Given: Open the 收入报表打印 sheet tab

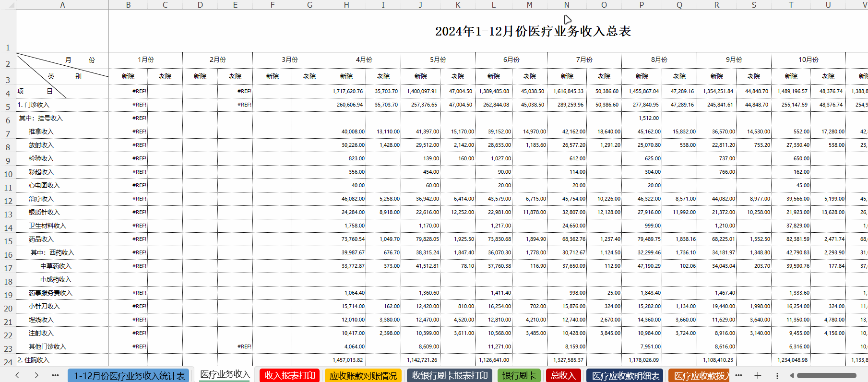Looking at the screenshot, I should pyautogui.click(x=290, y=376).
